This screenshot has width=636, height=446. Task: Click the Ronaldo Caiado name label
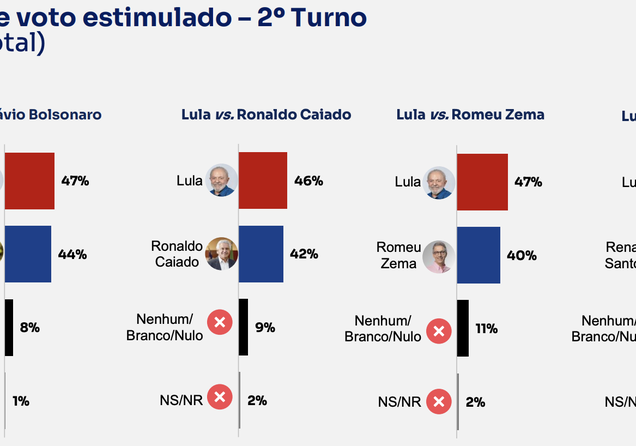coord(176,254)
